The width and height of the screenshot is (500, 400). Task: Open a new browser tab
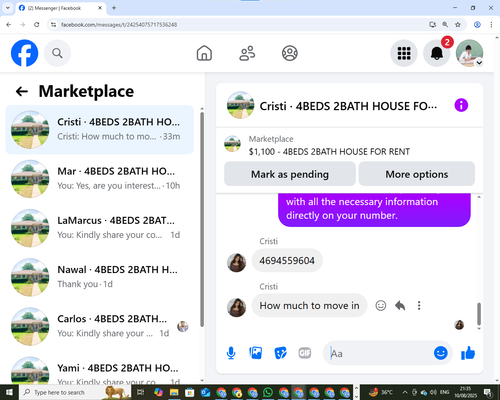114,8
